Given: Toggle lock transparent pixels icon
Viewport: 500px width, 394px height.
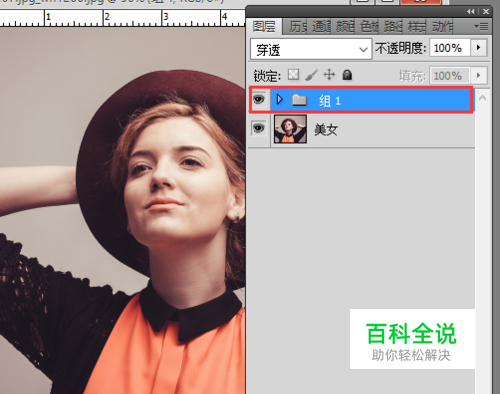Looking at the screenshot, I should 293,75.
